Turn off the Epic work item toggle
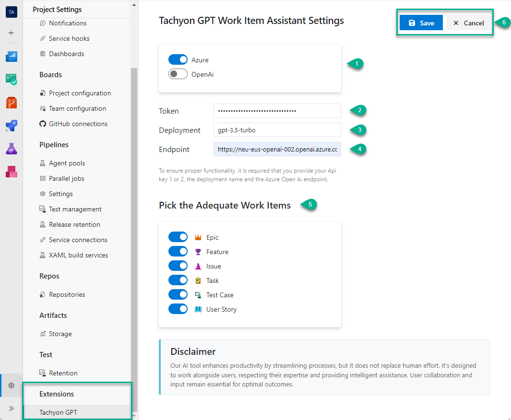This screenshot has width=511, height=420. click(178, 237)
